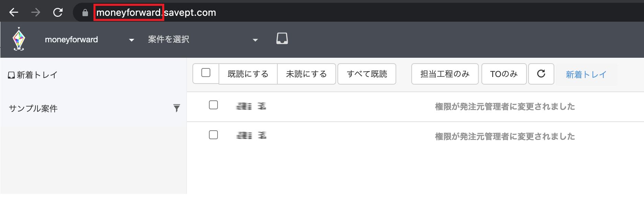Click the browser forward arrow
Image resolution: width=644 pixels, height=220 pixels.
[36, 13]
